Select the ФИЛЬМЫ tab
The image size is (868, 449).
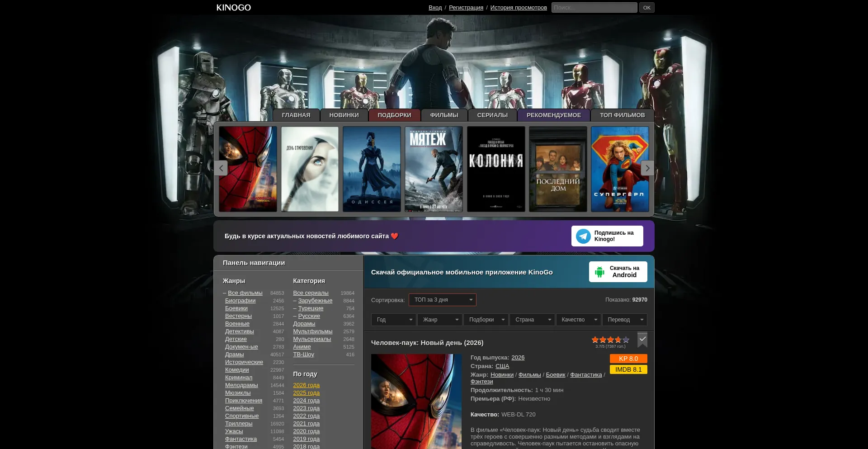(x=444, y=115)
